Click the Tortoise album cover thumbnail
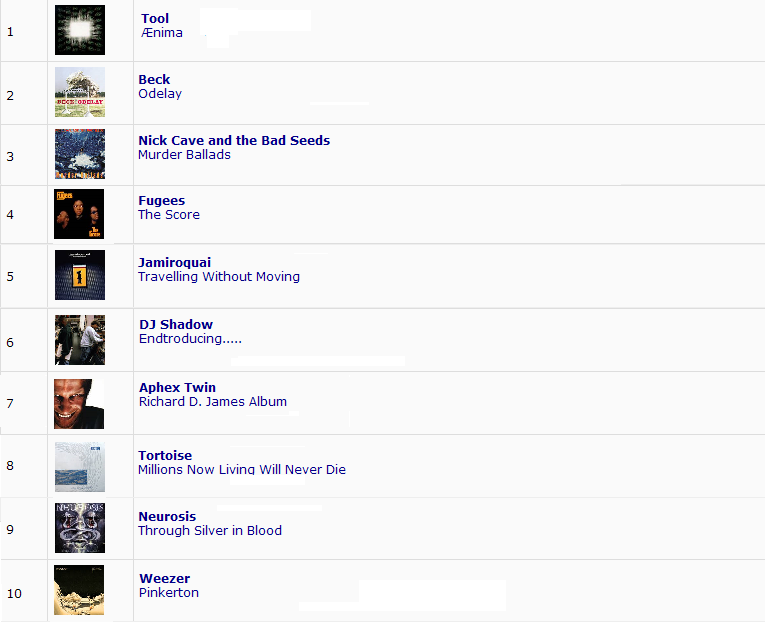The height and width of the screenshot is (622, 765). click(80, 467)
